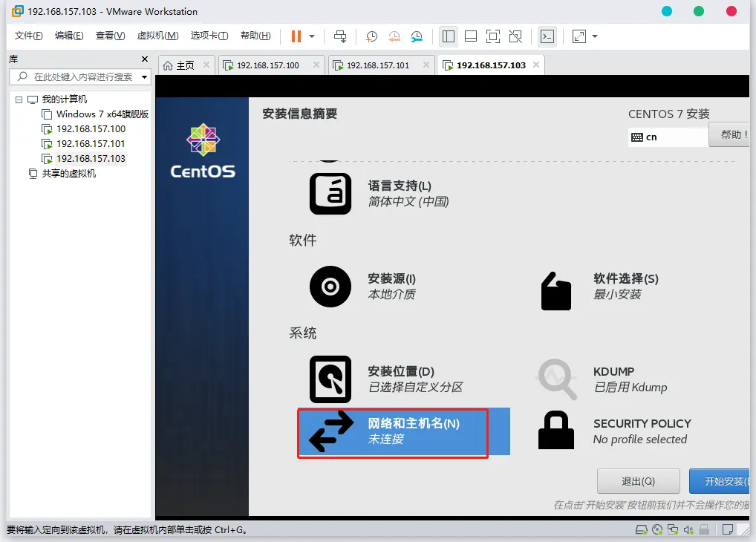The image size is (756, 542).
Task: Click the 已启用 Kdump status text
Action: point(630,388)
